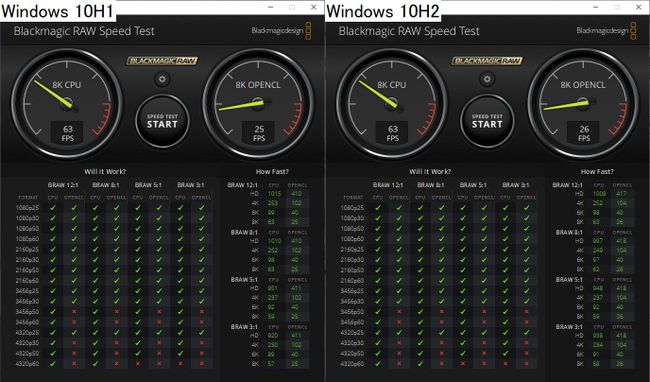Viewport: 650px width, 382px height.
Task: Select the 4320p50 format row label in 10H2
Action: pyautogui.click(x=352, y=353)
